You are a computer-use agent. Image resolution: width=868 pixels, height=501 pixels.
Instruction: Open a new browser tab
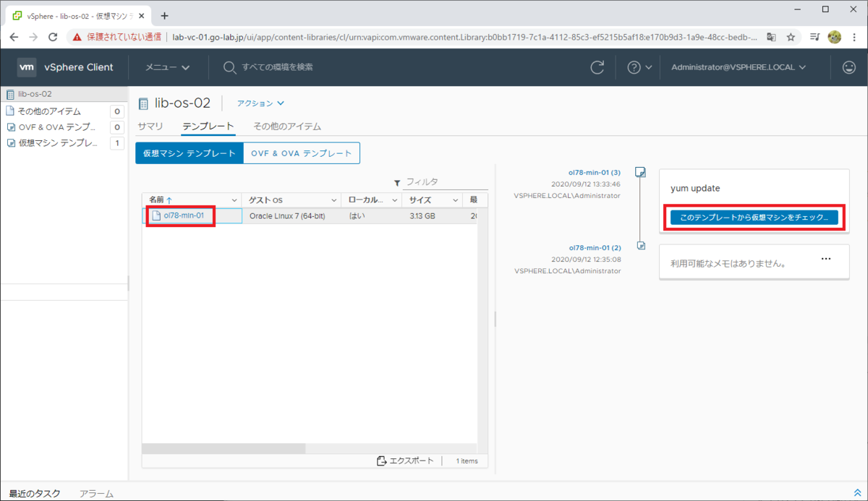click(x=164, y=15)
